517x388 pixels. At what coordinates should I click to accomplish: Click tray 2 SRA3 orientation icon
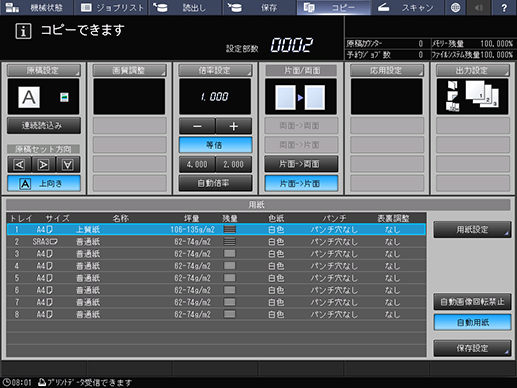coord(54,242)
